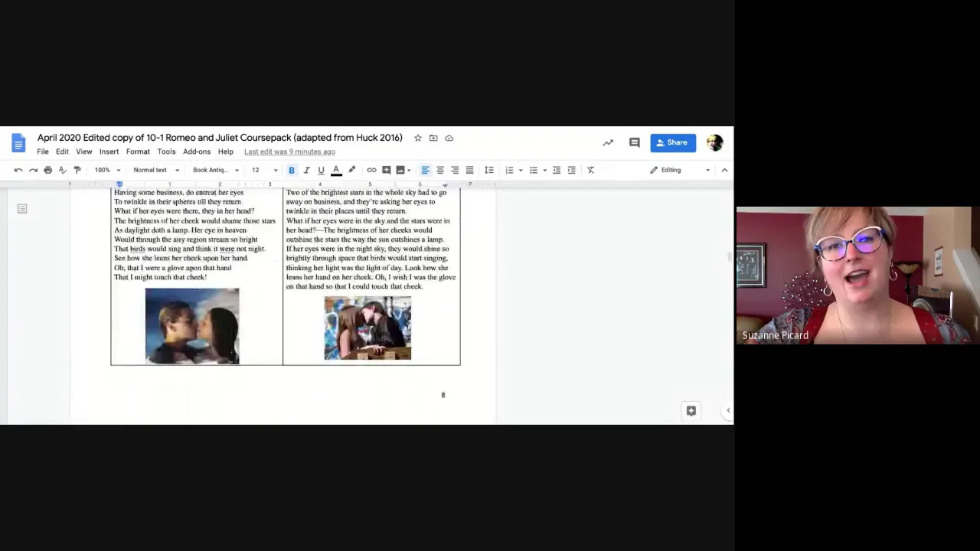Open Book Antiqua font dropdown
The image size is (980, 551).
tap(216, 170)
